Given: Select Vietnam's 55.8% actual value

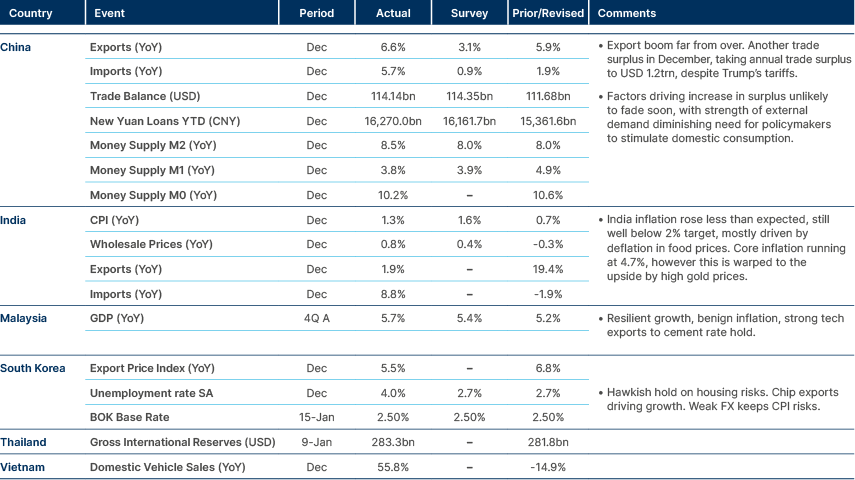Looking at the screenshot, I should click(393, 467).
